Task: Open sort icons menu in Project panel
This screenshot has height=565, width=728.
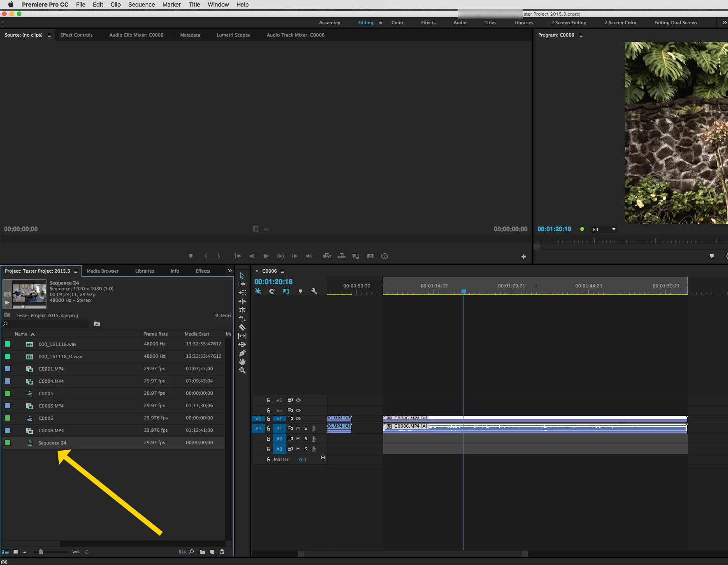Action: pyautogui.click(x=87, y=552)
